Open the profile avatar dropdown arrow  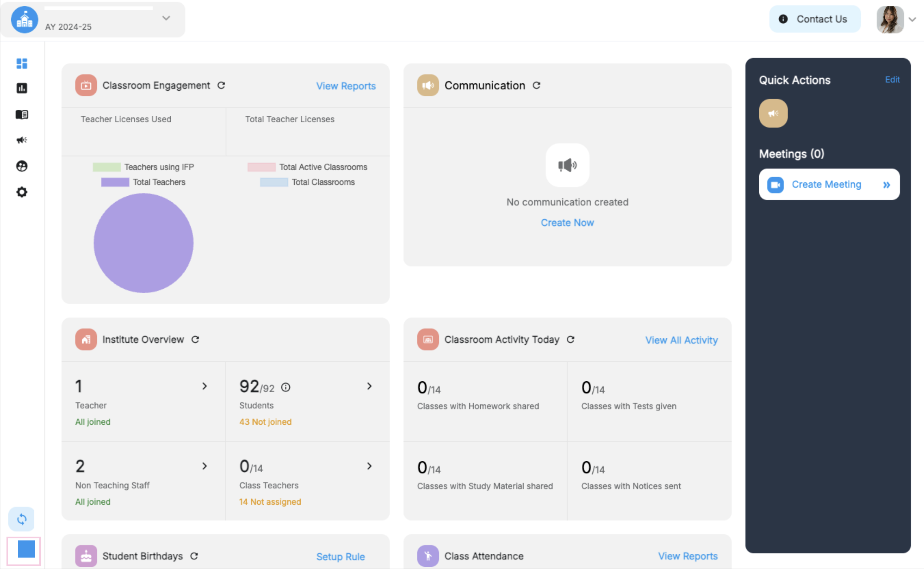point(912,19)
